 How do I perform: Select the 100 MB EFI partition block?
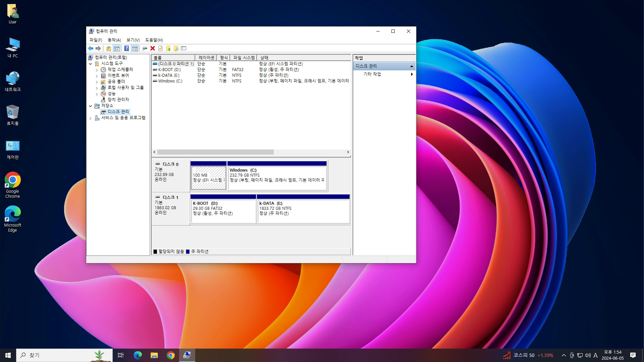[x=208, y=175]
